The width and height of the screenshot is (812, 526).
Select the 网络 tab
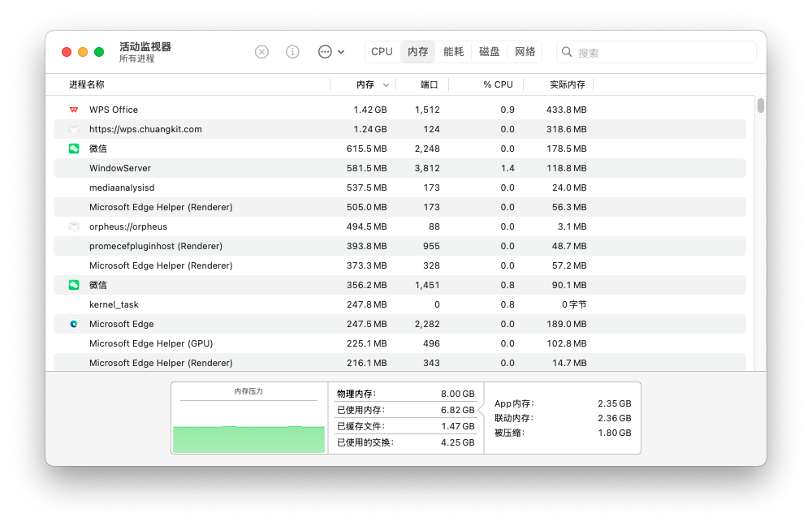pyautogui.click(x=525, y=52)
